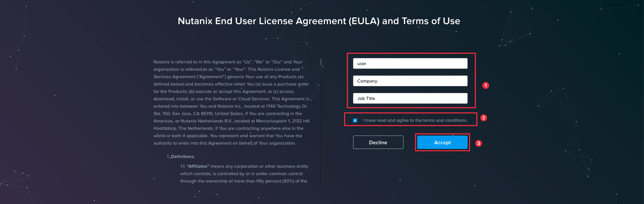Image resolution: width=644 pixels, height=204 pixels.
Task: Select the Job Title input field
Action: 410,98
